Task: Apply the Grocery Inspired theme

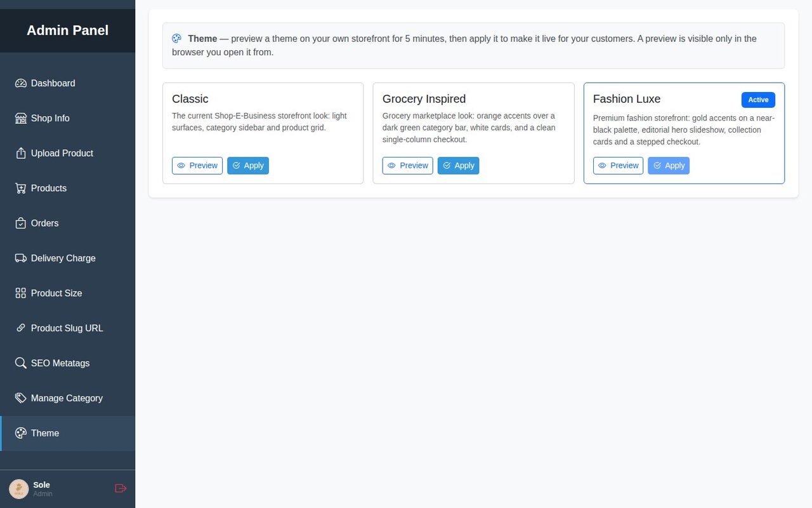Action: pyautogui.click(x=459, y=166)
